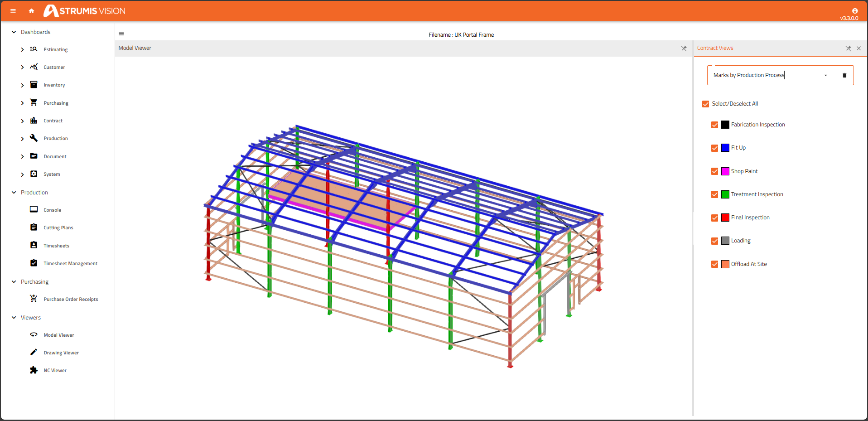Expand the Estimating tree node
This screenshot has height=421, width=868.
(x=22, y=49)
